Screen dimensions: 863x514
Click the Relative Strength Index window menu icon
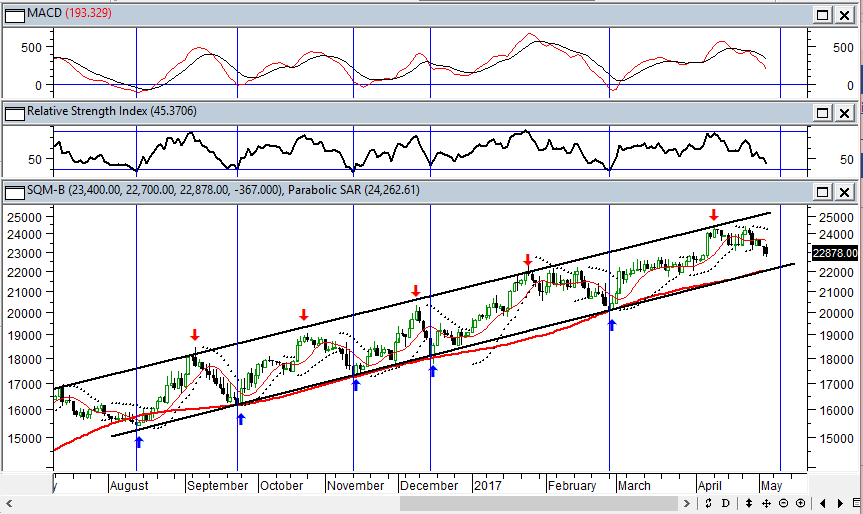click(x=14, y=114)
